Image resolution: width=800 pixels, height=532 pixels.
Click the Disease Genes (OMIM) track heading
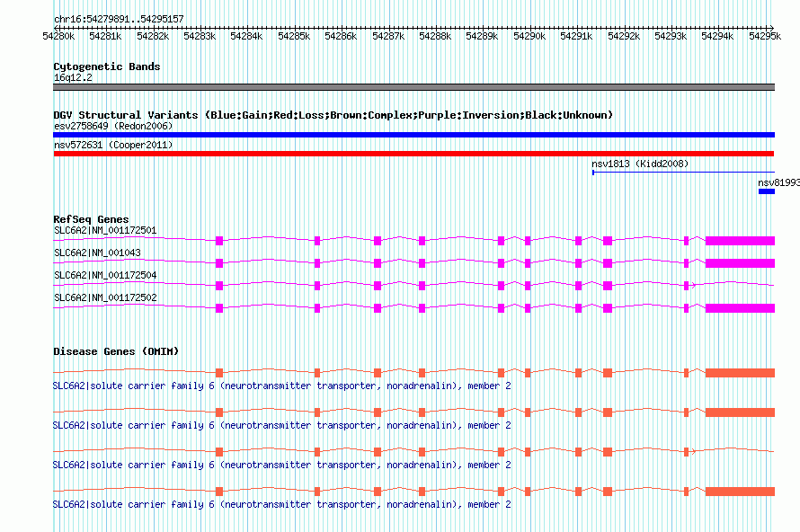116,351
